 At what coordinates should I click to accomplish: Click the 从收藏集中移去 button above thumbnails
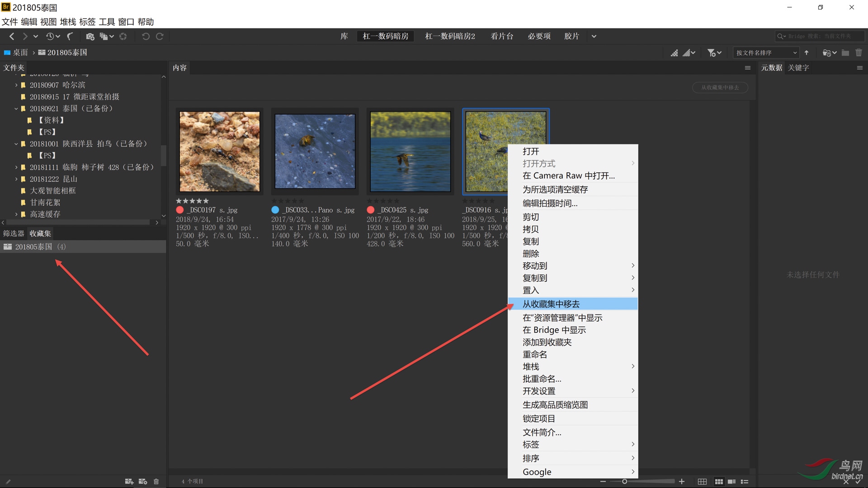pyautogui.click(x=720, y=88)
